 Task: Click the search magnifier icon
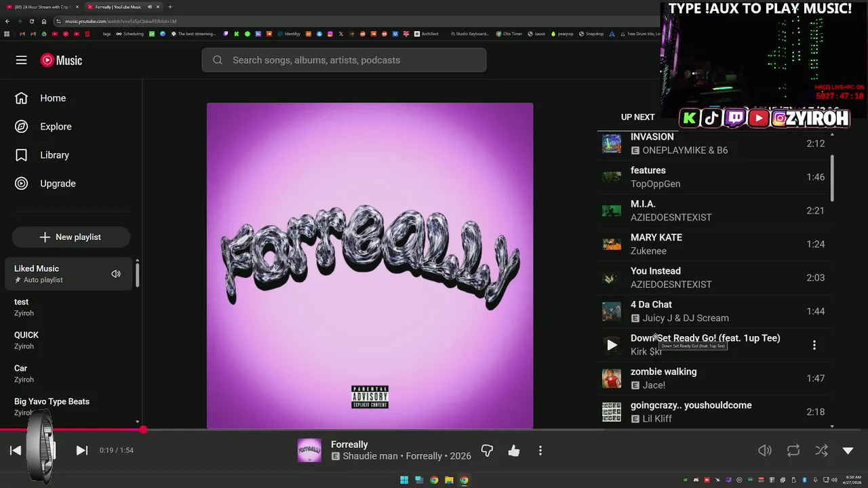pyautogui.click(x=217, y=60)
